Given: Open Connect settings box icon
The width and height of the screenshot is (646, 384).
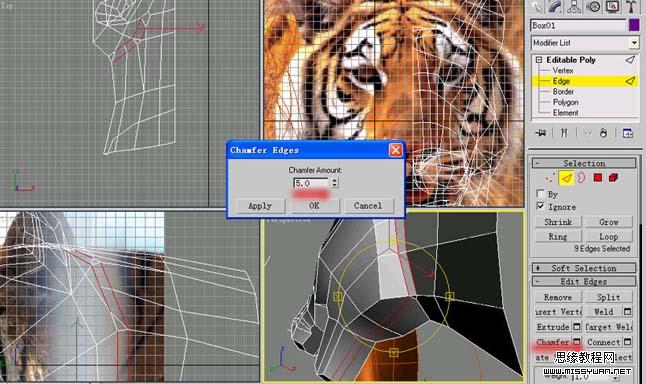Looking at the screenshot, I should tap(627, 342).
